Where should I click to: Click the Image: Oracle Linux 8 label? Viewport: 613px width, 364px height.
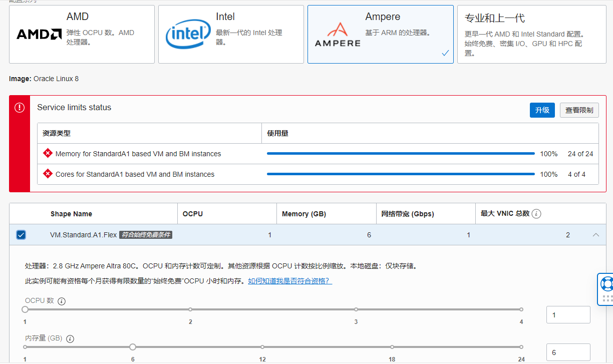44,79
